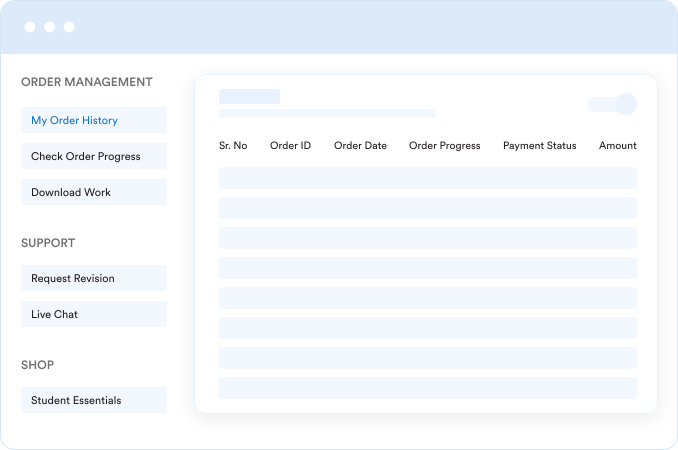Click the rightmost of the three title bar dots
This screenshot has width=678, height=450.
[69, 27]
